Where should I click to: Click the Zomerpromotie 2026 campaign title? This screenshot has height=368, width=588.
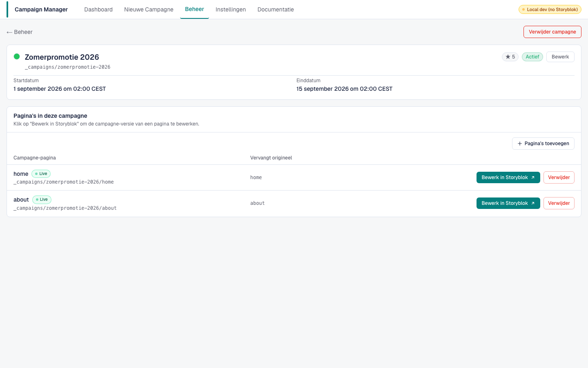click(x=62, y=57)
